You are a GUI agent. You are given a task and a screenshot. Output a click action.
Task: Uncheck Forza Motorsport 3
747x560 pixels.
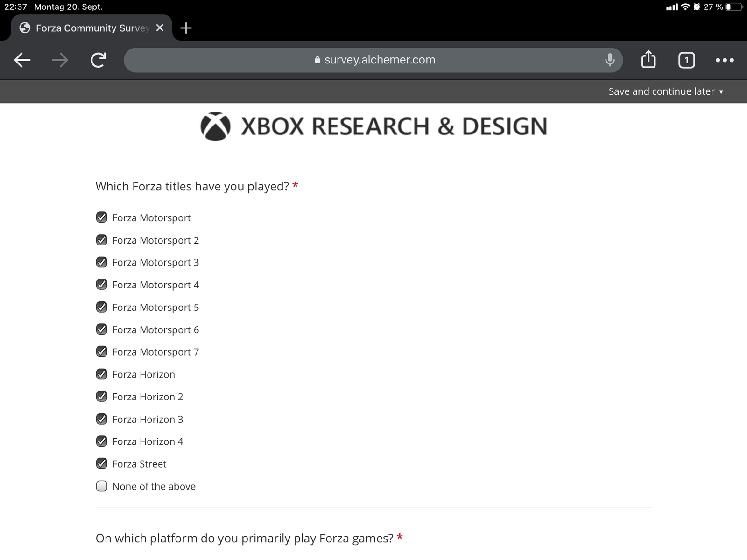click(x=101, y=262)
